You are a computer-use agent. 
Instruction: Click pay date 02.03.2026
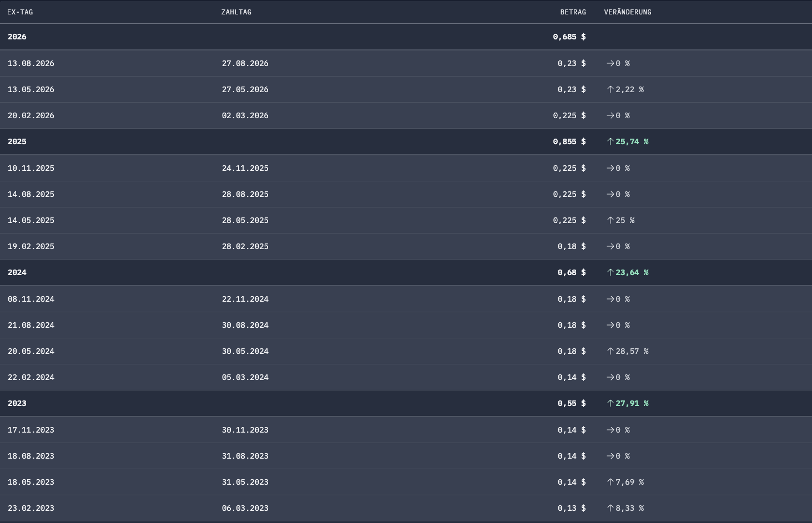coord(245,115)
